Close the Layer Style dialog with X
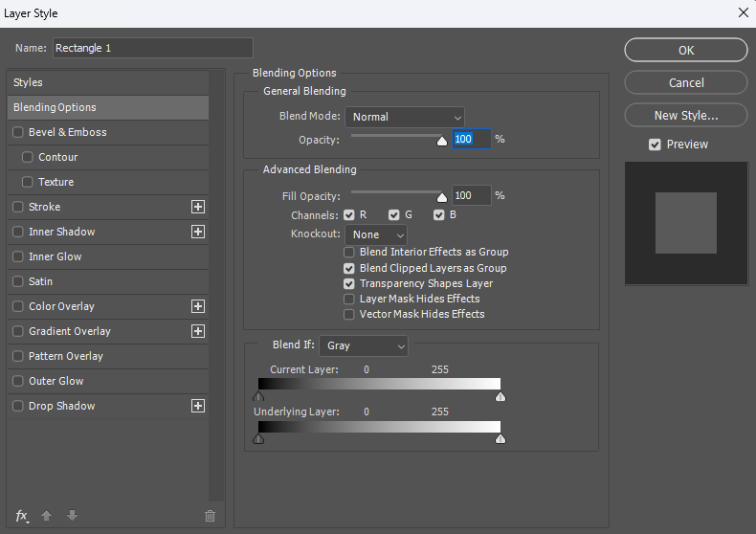 click(x=743, y=12)
